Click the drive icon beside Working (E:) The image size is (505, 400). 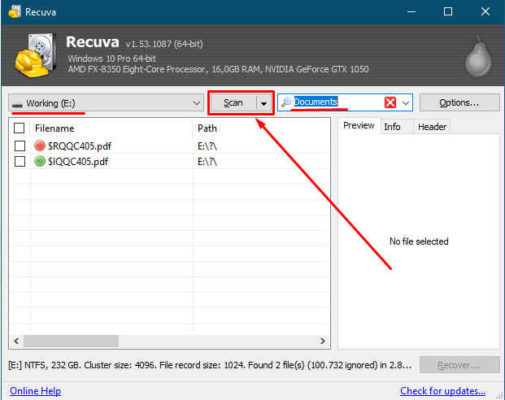click(17, 105)
